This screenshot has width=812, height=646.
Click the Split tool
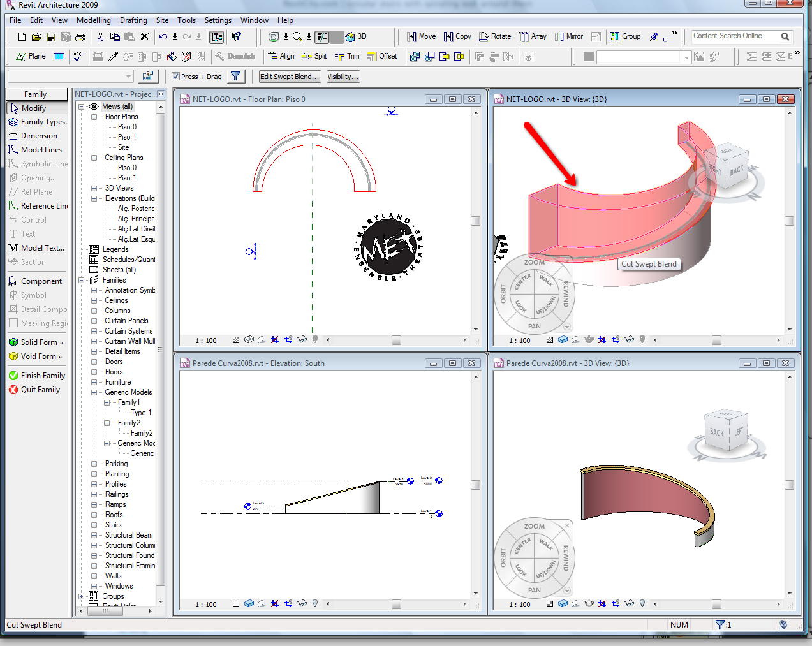pyautogui.click(x=314, y=56)
